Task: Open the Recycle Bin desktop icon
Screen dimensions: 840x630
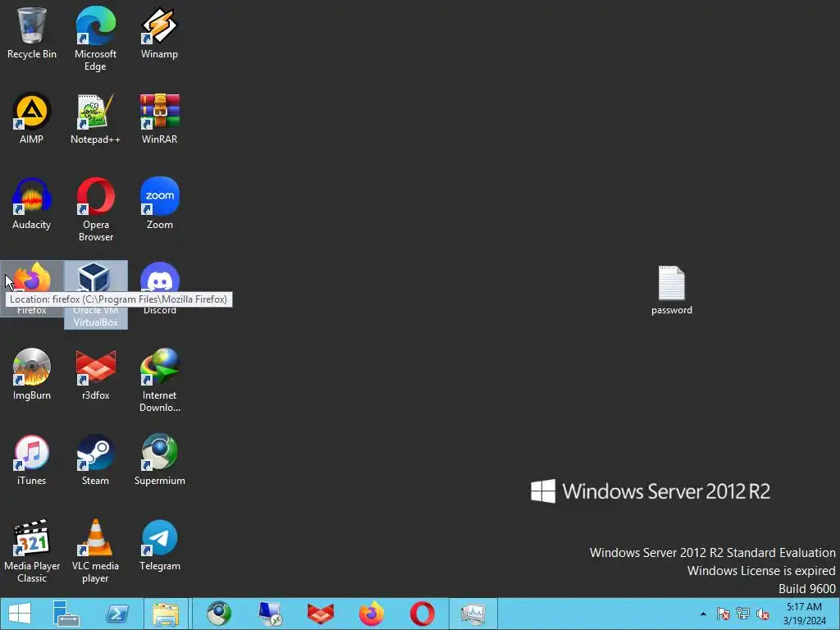Action: (x=32, y=33)
